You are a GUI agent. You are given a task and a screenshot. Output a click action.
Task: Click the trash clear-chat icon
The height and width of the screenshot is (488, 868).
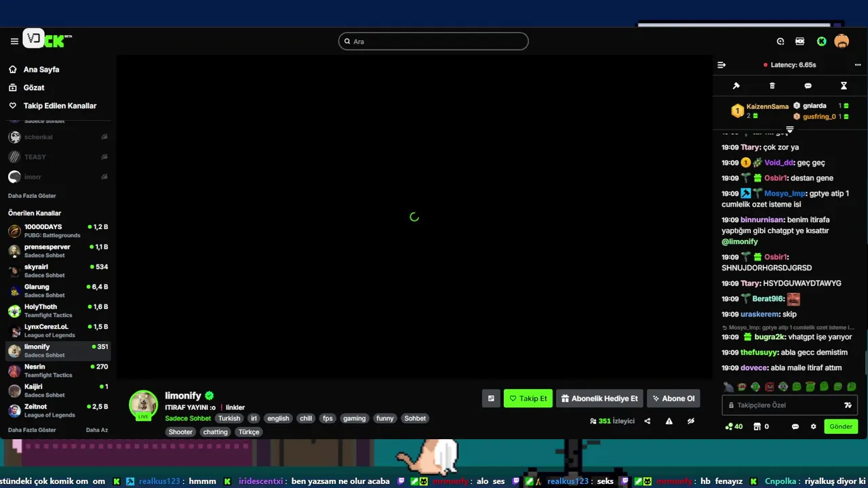tap(772, 86)
